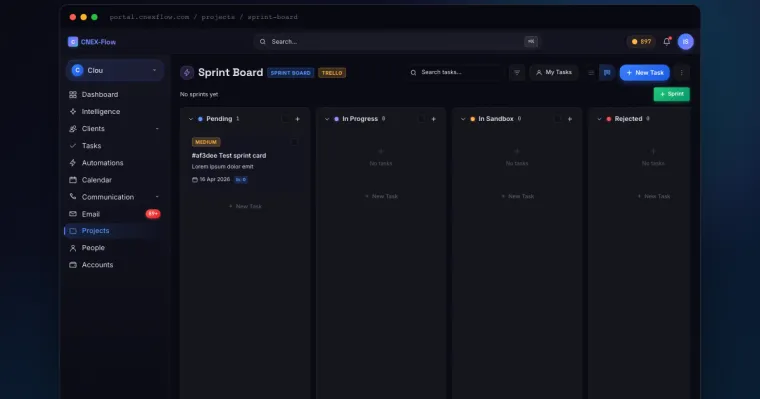
Task: Click the 69+ unread badge on Email
Action: 153,214
